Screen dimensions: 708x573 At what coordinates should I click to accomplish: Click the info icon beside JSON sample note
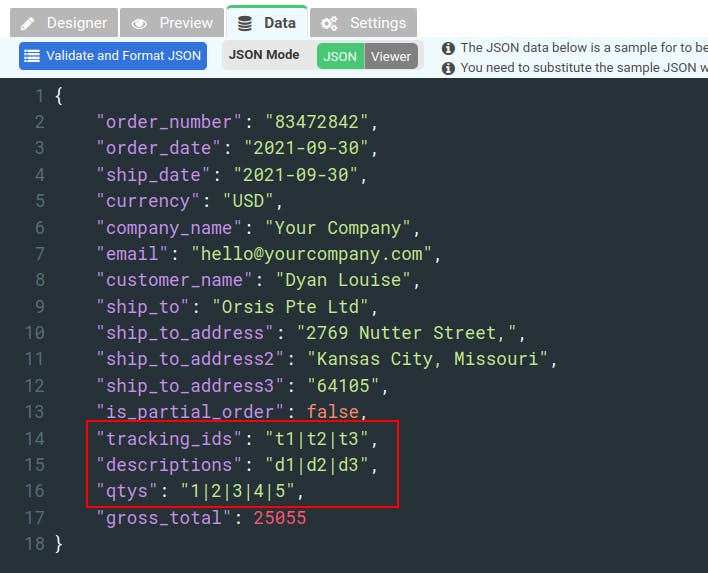pos(448,48)
